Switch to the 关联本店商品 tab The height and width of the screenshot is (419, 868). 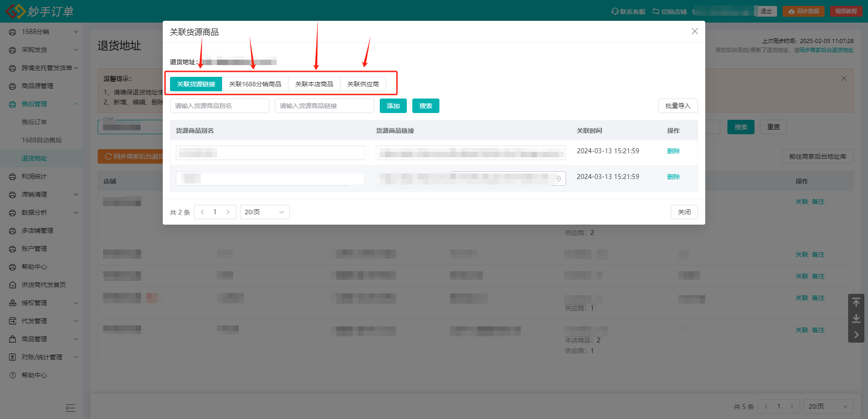pos(314,84)
